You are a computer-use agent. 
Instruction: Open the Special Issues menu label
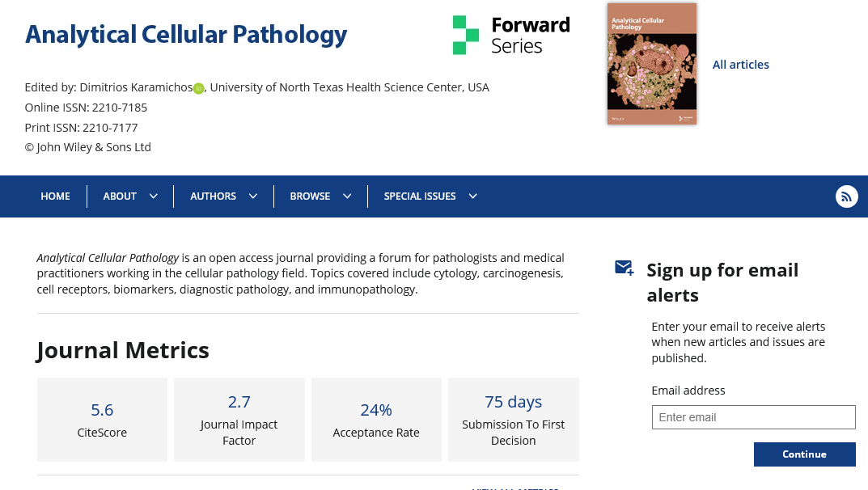coord(420,196)
